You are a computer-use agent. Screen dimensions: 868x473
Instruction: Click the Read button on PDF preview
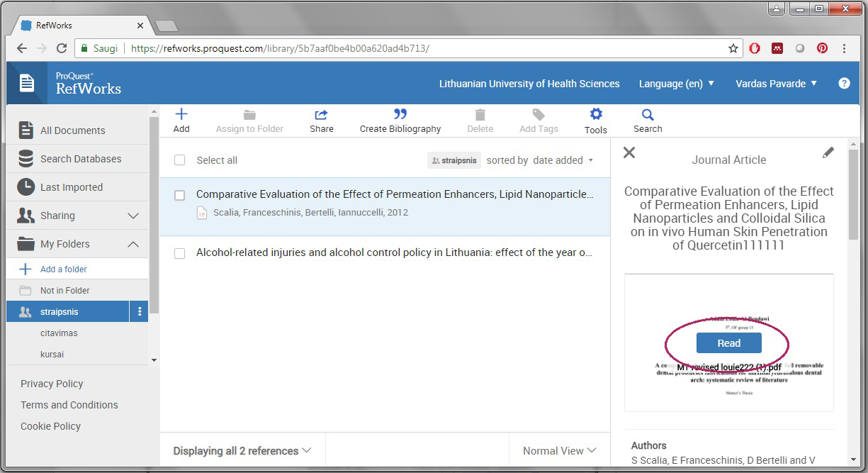(728, 343)
